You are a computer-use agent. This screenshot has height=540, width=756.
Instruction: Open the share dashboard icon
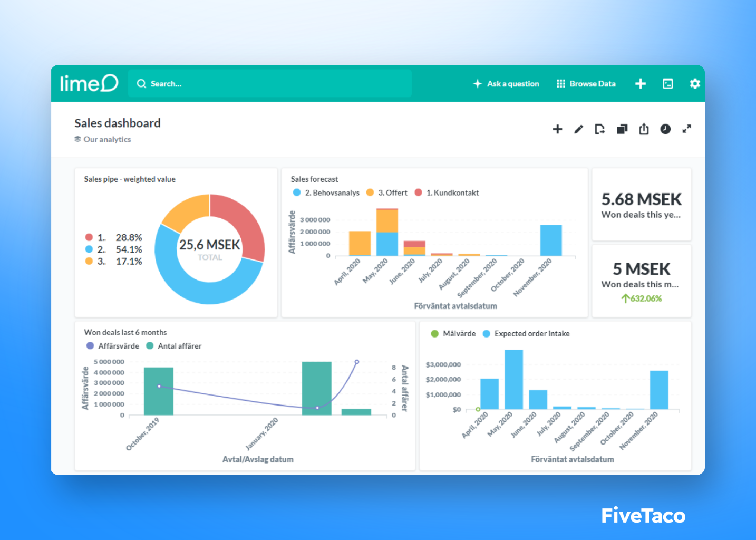(644, 129)
